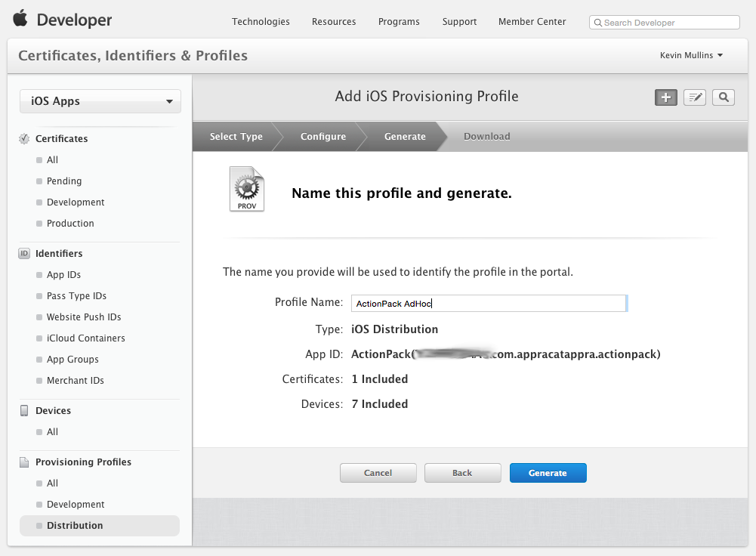Click the Devices sidebar device icon
The height and width of the screenshot is (556, 756).
point(23,410)
